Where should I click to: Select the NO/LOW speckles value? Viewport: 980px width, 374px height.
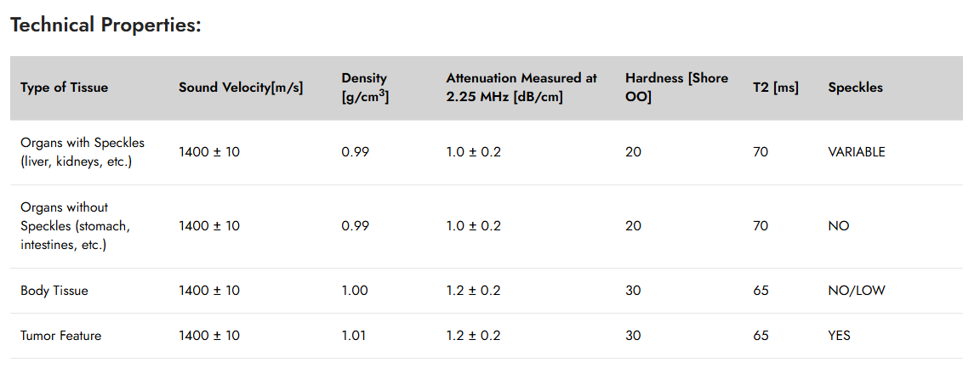point(857,291)
